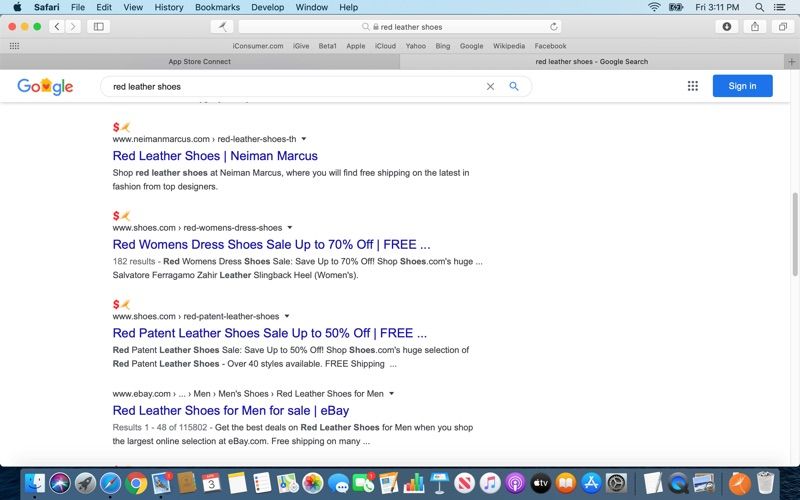This screenshot has width=800, height=500.
Task: Open App Store from the Dock
Action: point(591,483)
